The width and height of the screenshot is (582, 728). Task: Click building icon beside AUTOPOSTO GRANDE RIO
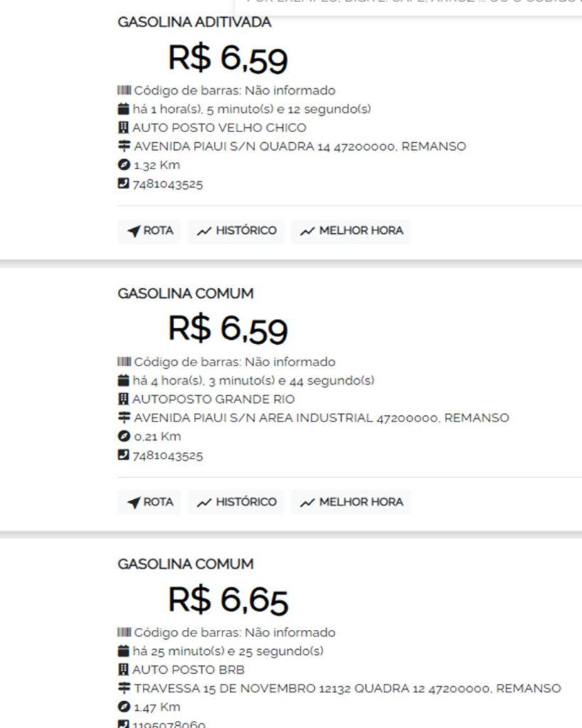click(x=124, y=400)
